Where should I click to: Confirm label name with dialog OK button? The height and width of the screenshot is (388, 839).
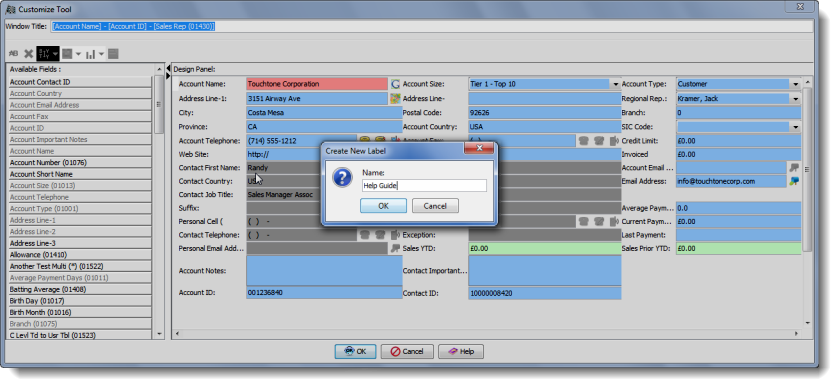383,206
